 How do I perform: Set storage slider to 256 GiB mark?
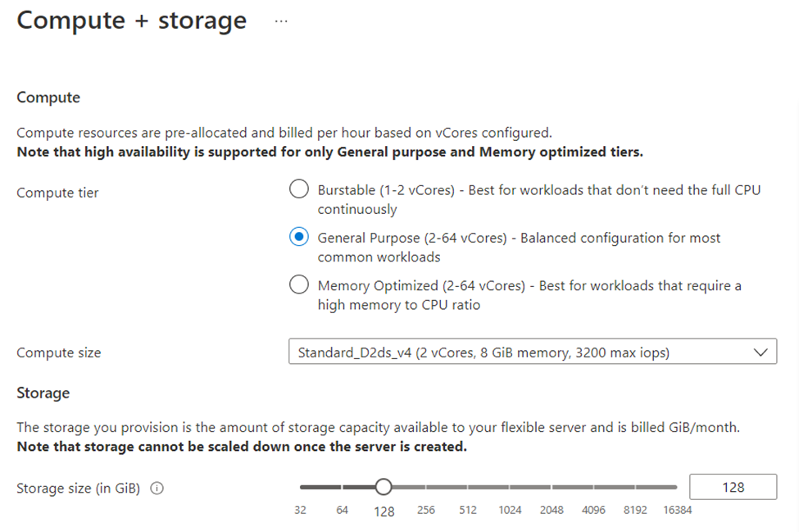pos(426,487)
